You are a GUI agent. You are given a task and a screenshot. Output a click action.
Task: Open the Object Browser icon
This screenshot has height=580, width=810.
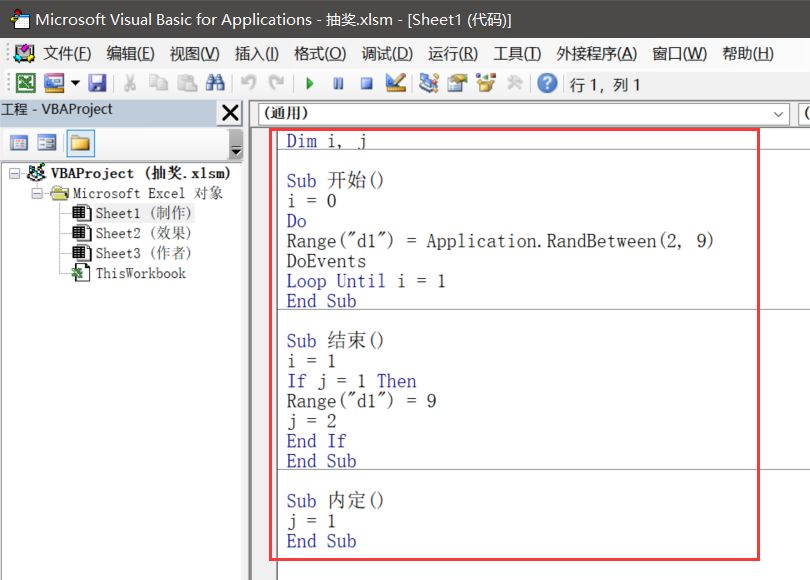486,83
